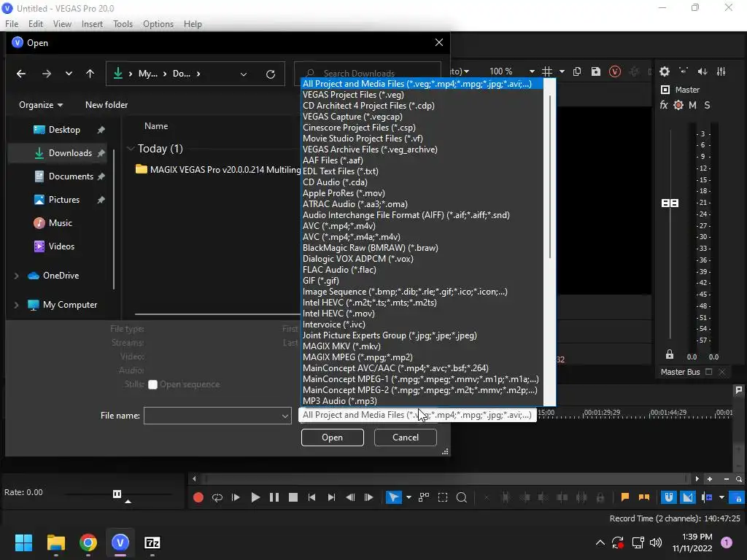This screenshot has height=560, width=747.
Task: Open Overlays grid dropdown arrow
Action: [x=562, y=71]
